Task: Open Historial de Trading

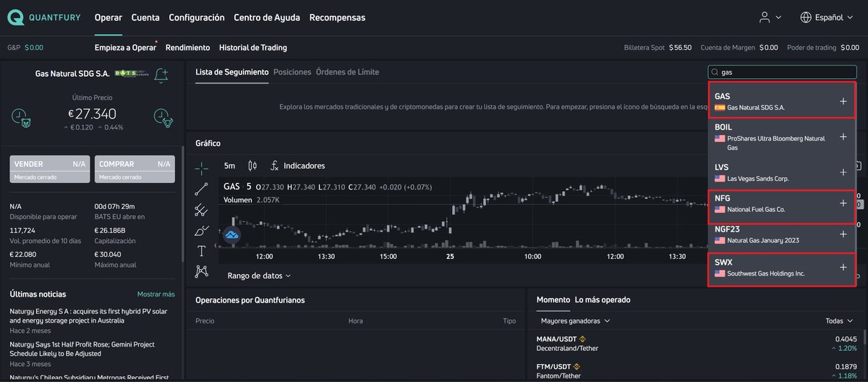Action: click(x=253, y=48)
